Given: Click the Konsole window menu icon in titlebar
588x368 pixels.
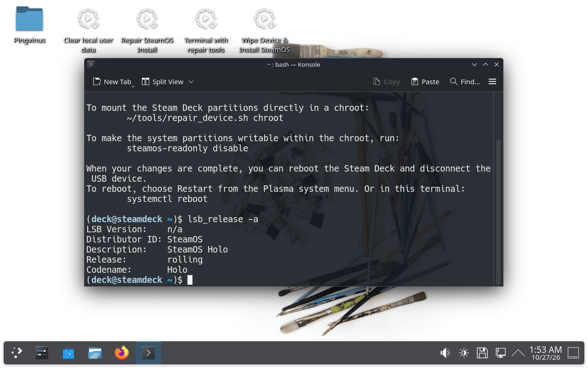Looking at the screenshot, I should click(91, 64).
